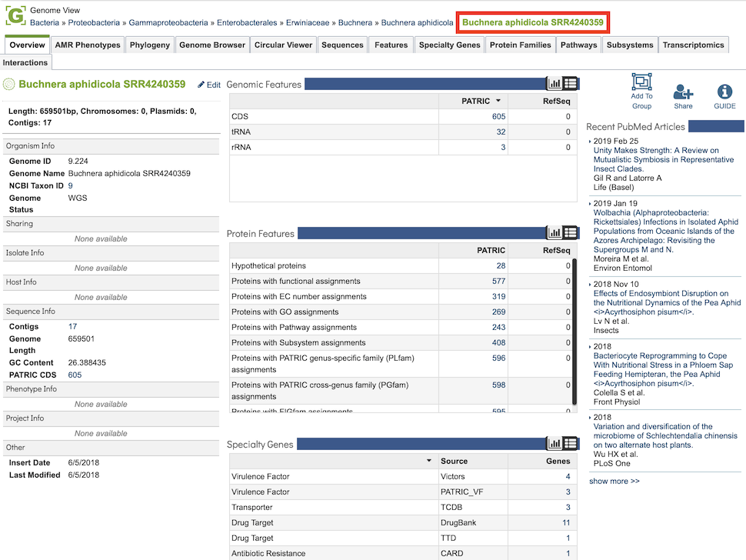Click the PATRIC genome logo icon
This screenshot has width=746, height=560.
15,15
